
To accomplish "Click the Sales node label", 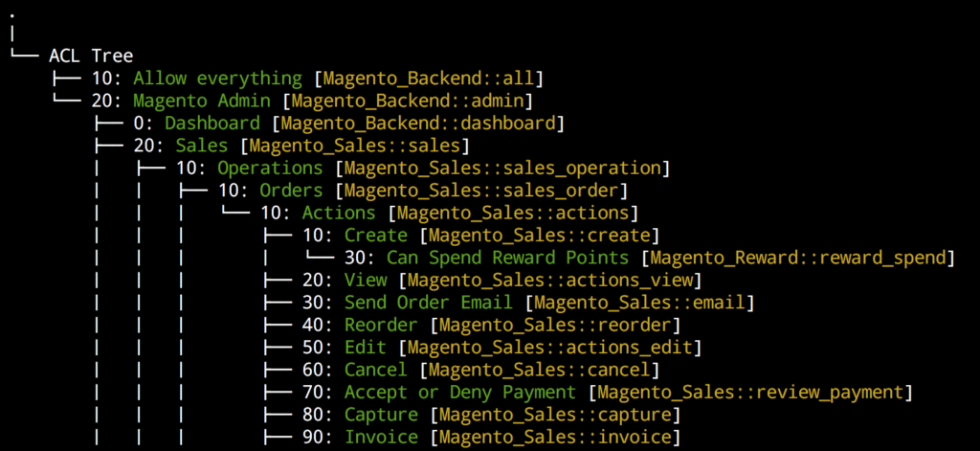I will 202,146.
